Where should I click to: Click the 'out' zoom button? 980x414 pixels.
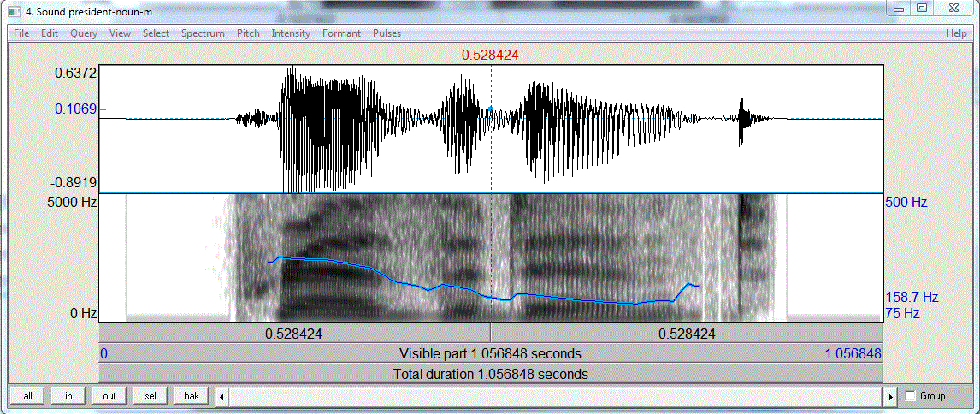(x=109, y=396)
